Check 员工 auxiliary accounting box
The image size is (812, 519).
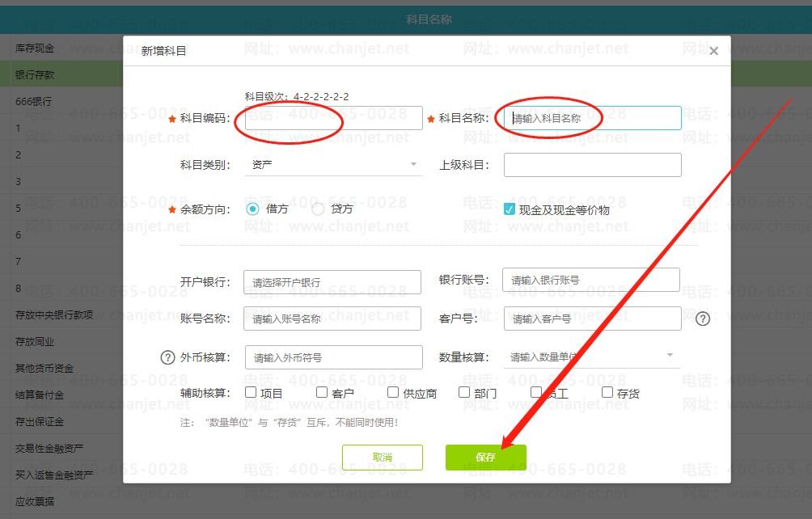536,393
